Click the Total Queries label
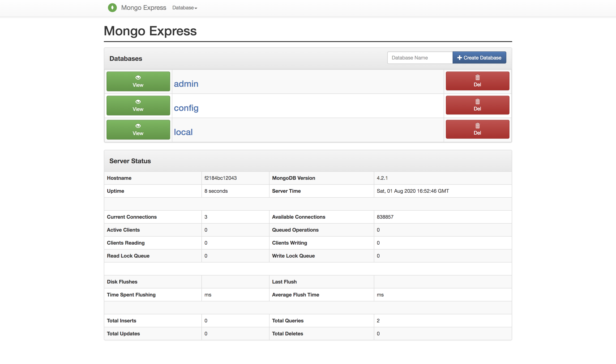The image size is (616, 364). coord(287,321)
